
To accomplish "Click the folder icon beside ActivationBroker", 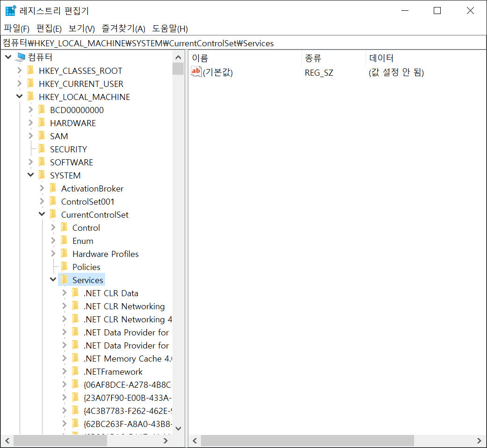I will click(53, 188).
